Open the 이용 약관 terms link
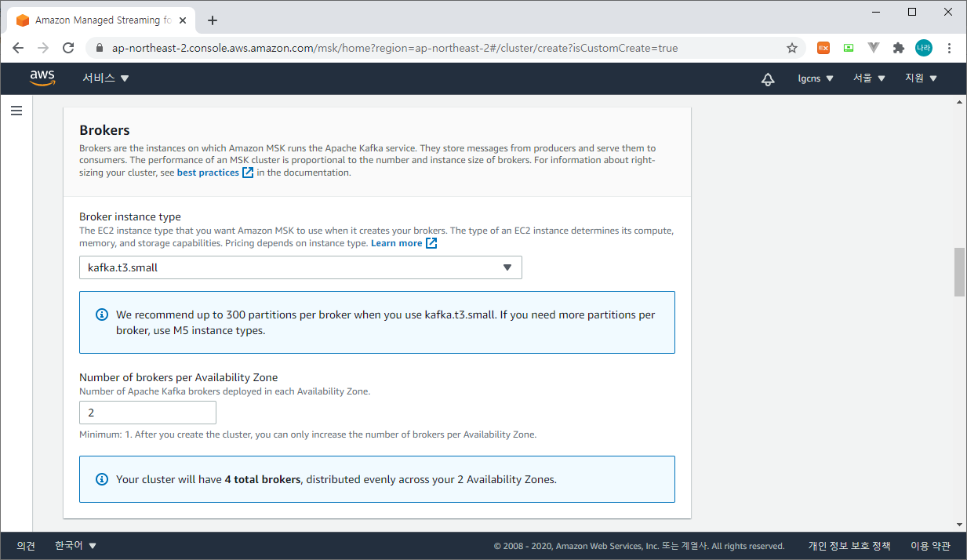 [x=930, y=546]
